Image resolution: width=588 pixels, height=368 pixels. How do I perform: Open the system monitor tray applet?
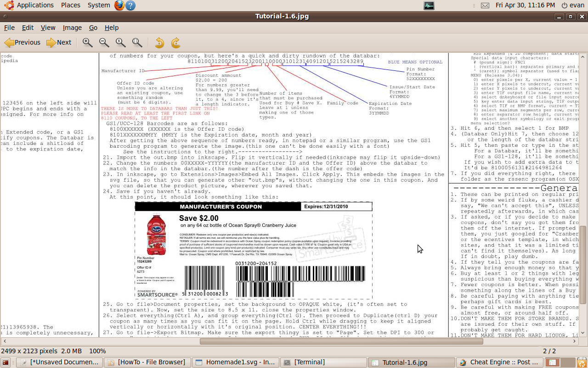click(x=429, y=6)
